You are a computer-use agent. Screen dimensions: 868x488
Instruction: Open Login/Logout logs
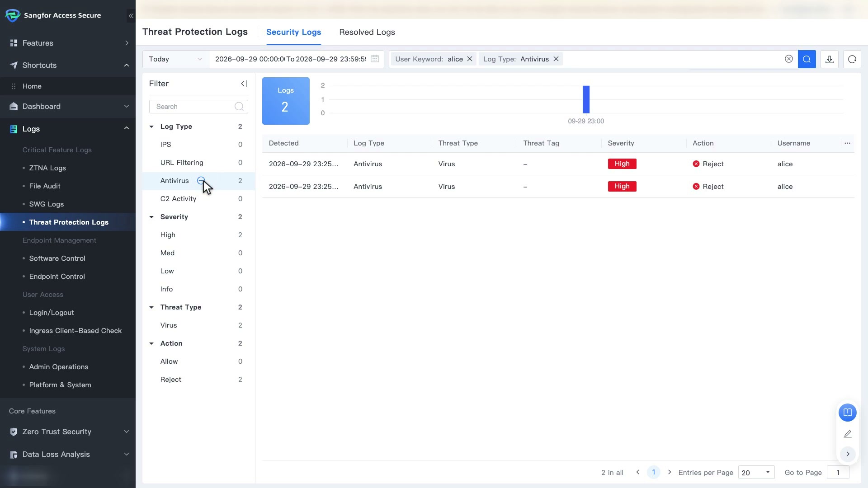[x=52, y=312]
